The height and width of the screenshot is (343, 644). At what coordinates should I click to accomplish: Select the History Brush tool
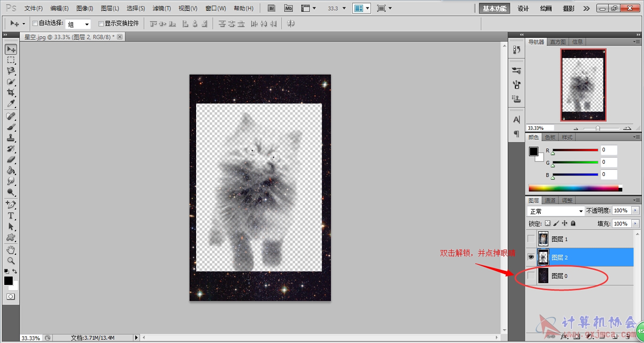coord(11,149)
